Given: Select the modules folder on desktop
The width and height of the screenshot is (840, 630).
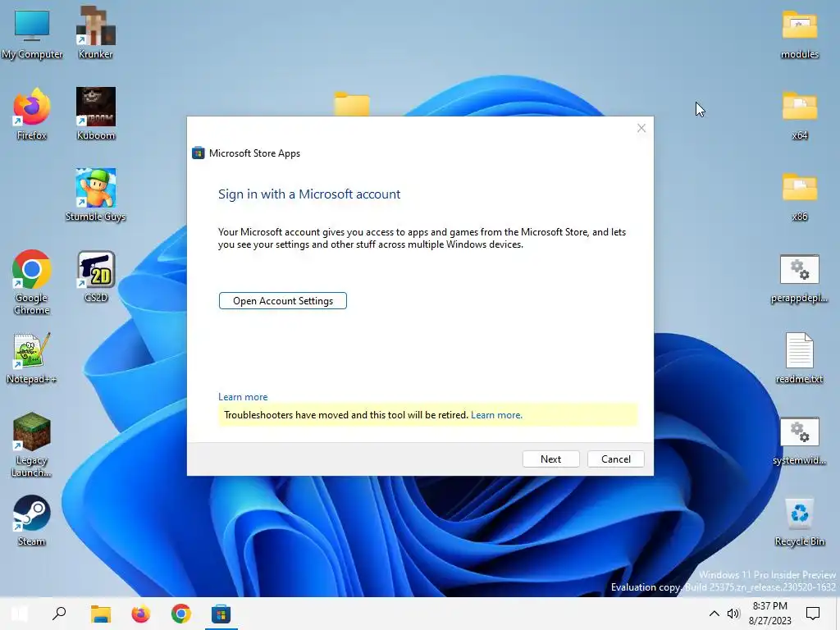Looking at the screenshot, I should pos(799,33).
